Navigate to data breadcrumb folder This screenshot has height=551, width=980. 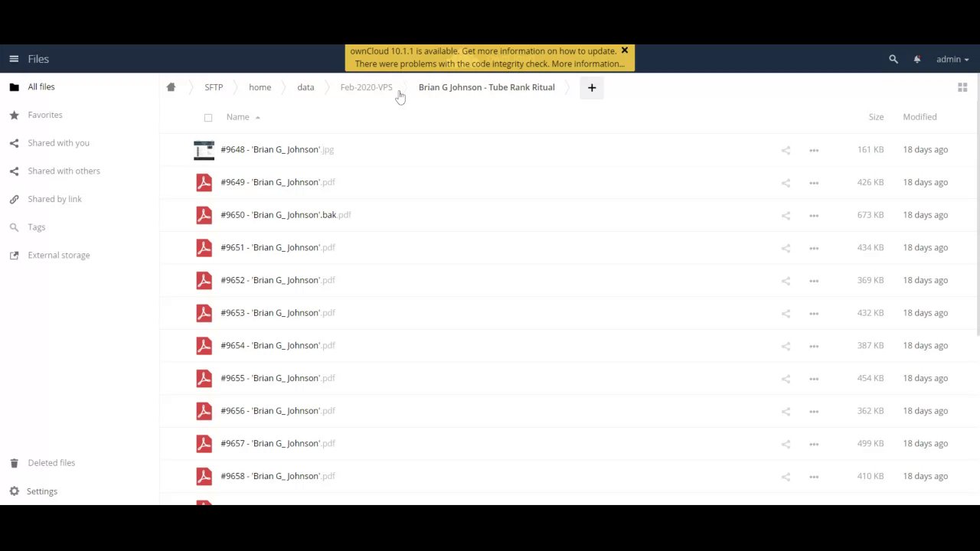point(305,87)
